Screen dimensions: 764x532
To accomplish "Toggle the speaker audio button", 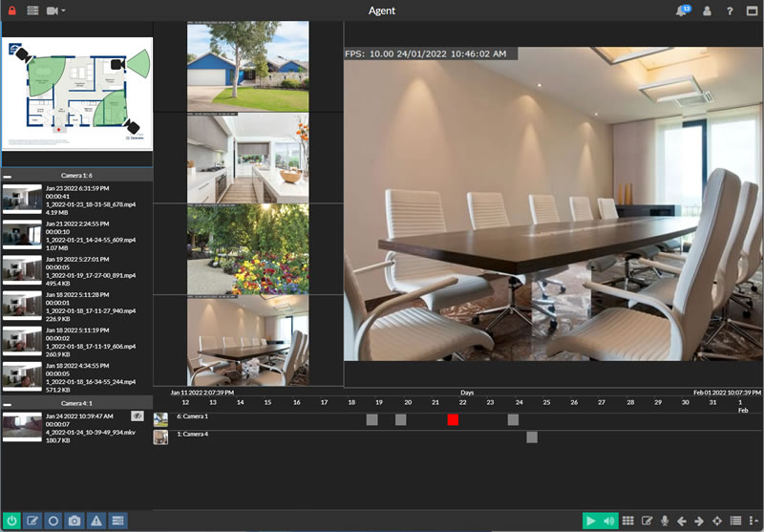I will pos(609,521).
